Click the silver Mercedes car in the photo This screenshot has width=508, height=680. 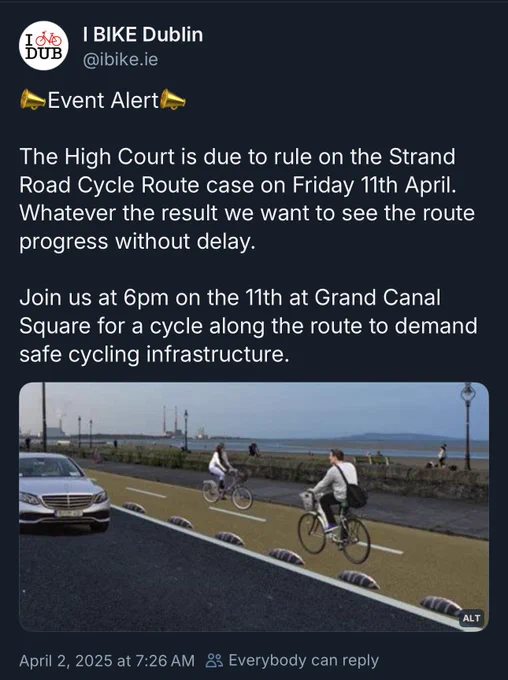(63, 493)
